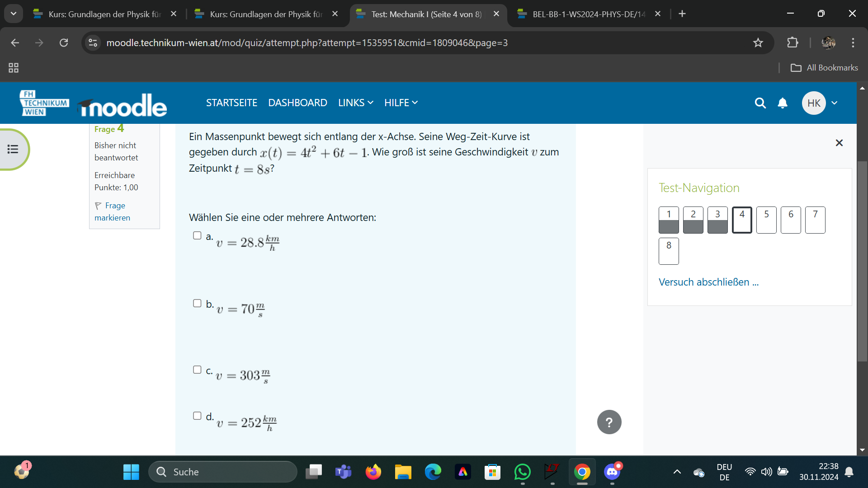
Task: Tick the checkbox for answer d. 252 km/h
Action: click(197, 416)
